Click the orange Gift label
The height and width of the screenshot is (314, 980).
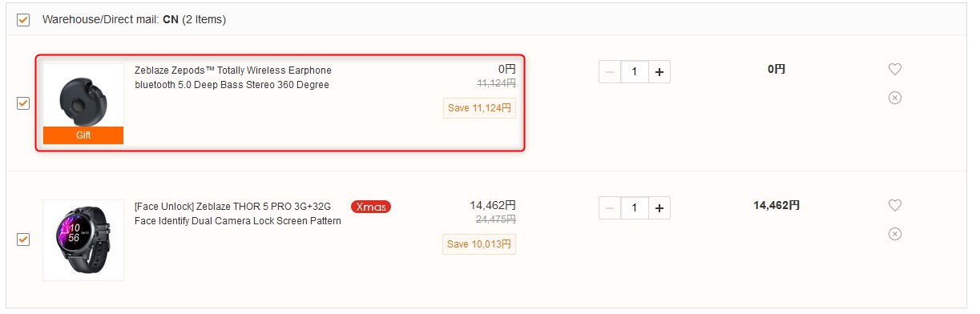coord(83,135)
